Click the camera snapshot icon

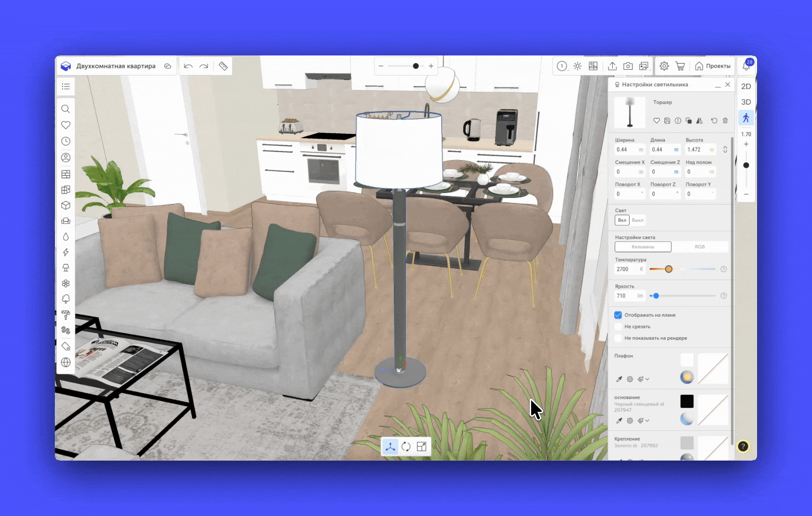click(x=628, y=66)
